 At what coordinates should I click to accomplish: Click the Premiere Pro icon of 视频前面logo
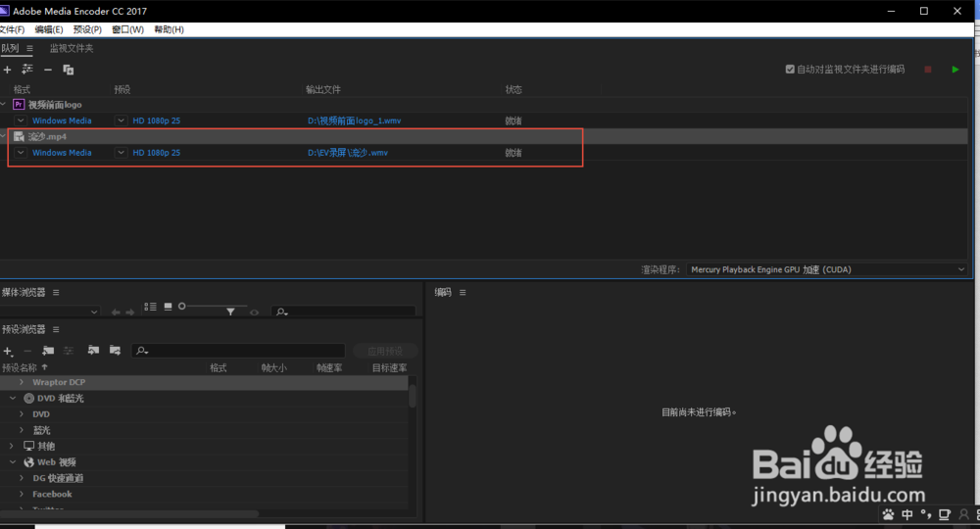tap(19, 104)
